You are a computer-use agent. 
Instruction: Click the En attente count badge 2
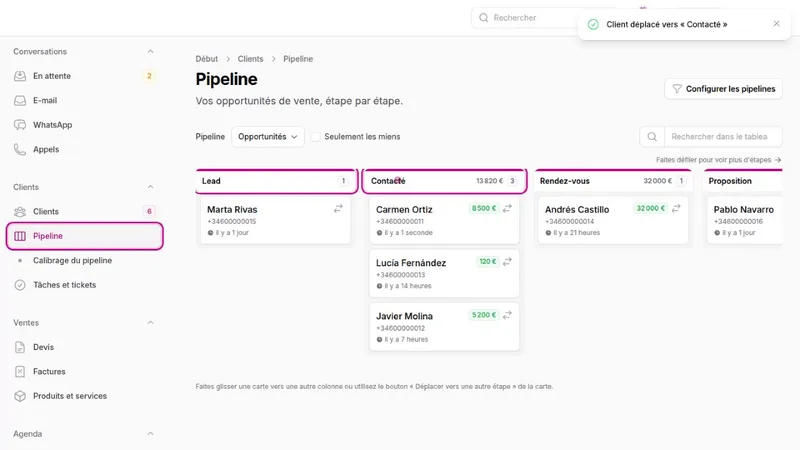click(x=149, y=76)
